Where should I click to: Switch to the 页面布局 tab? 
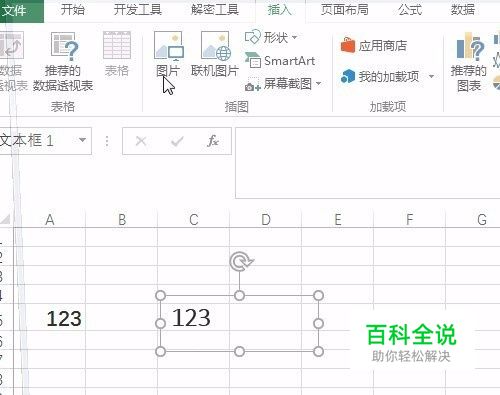pos(345,10)
